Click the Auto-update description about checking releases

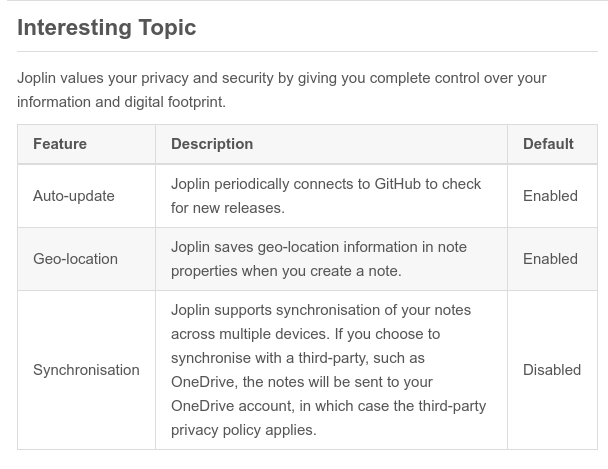[326, 196]
